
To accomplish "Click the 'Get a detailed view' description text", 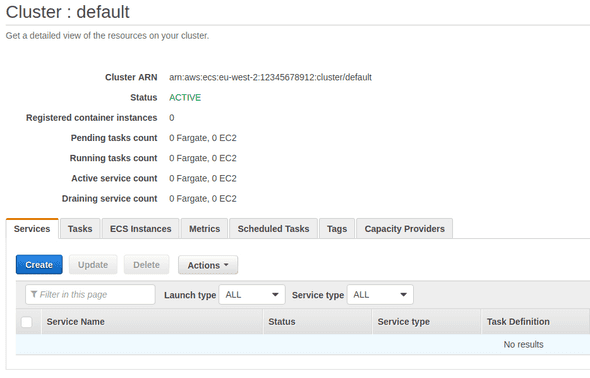I will 107,36.
